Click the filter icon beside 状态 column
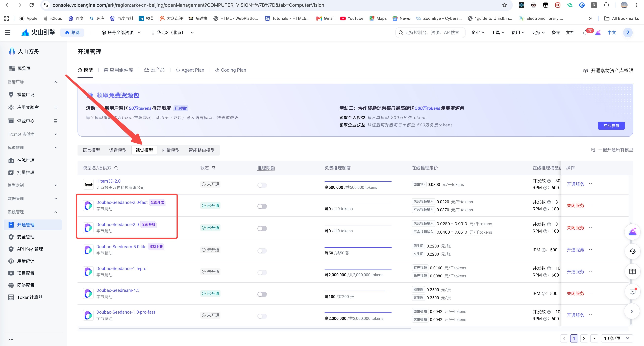The width and height of the screenshot is (644, 346). click(214, 168)
